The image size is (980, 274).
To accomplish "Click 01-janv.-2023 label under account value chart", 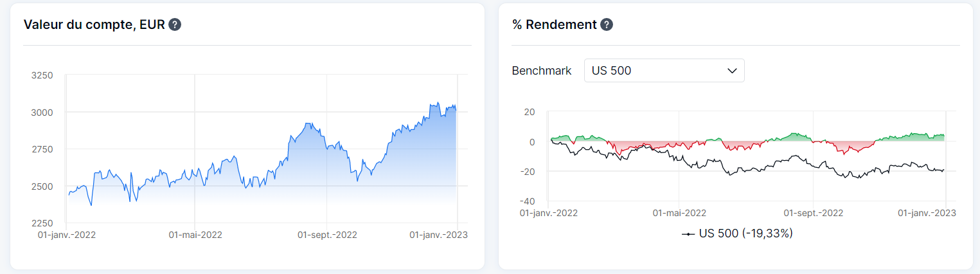I will pos(438,235).
